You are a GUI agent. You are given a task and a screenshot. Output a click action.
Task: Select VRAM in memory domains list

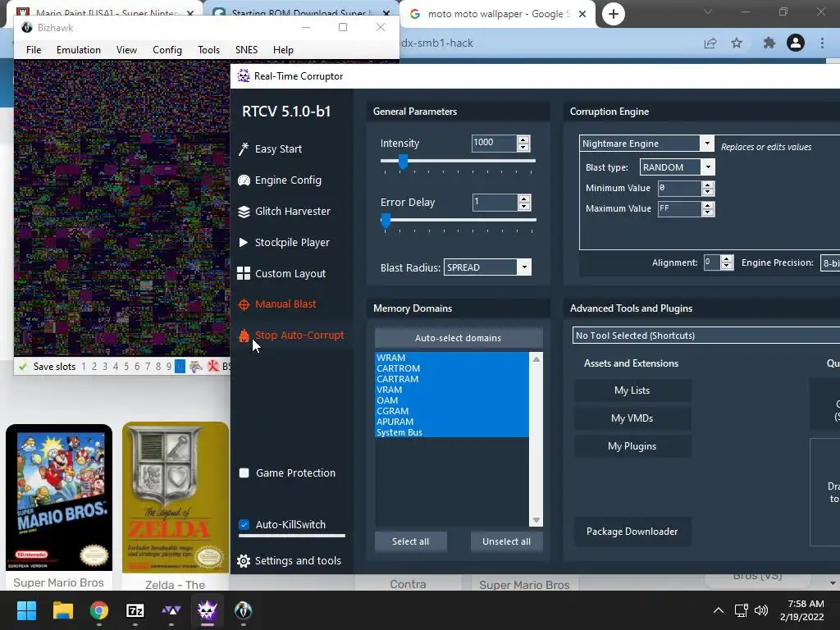tap(452, 390)
